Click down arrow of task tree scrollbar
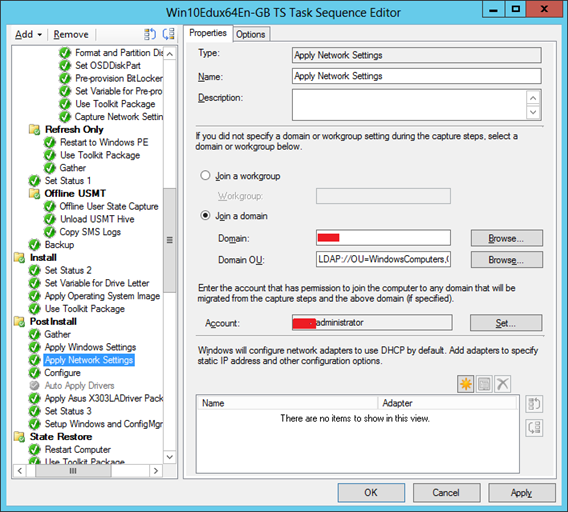 pos(170,457)
